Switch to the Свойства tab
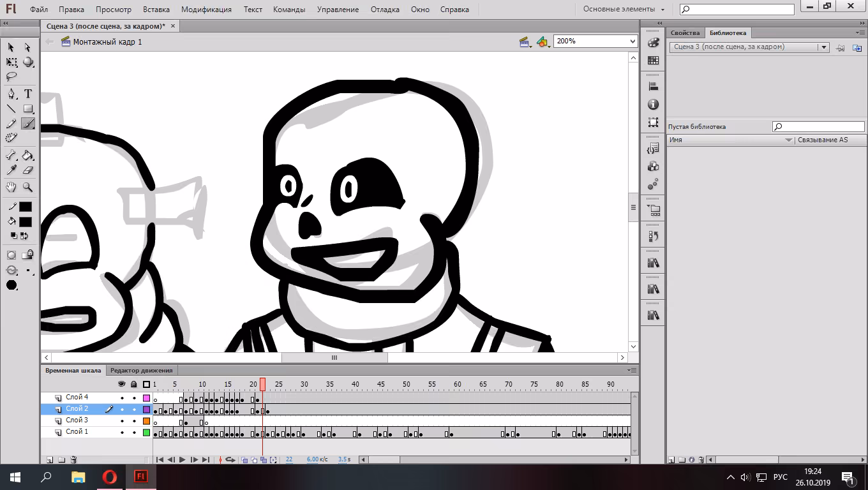868x490 pixels. (685, 33)
